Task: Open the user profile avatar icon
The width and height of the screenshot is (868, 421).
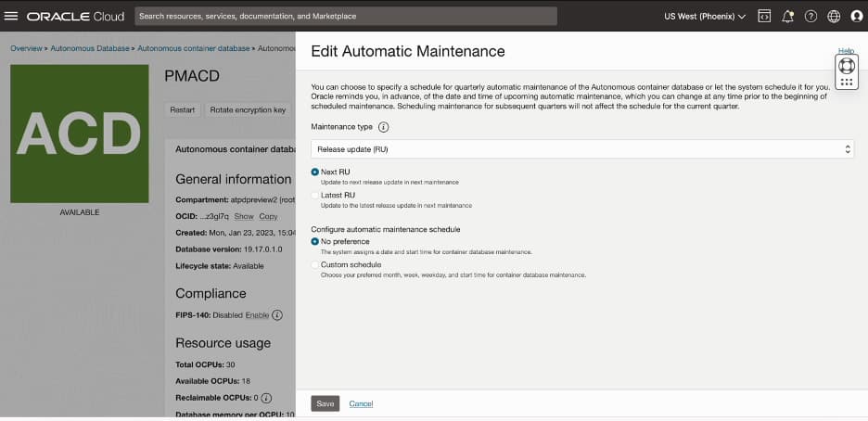Action: click(x=856, y=16)
